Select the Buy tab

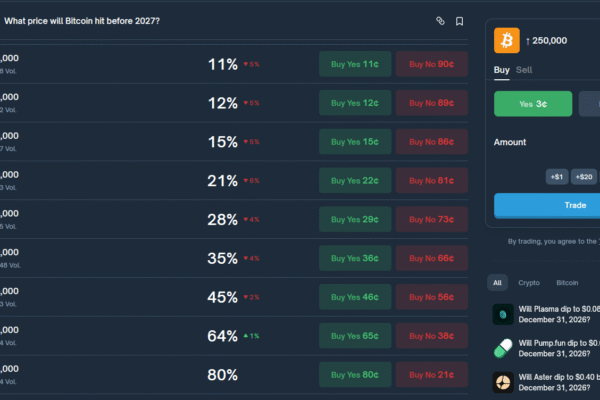tap(502, 70)
